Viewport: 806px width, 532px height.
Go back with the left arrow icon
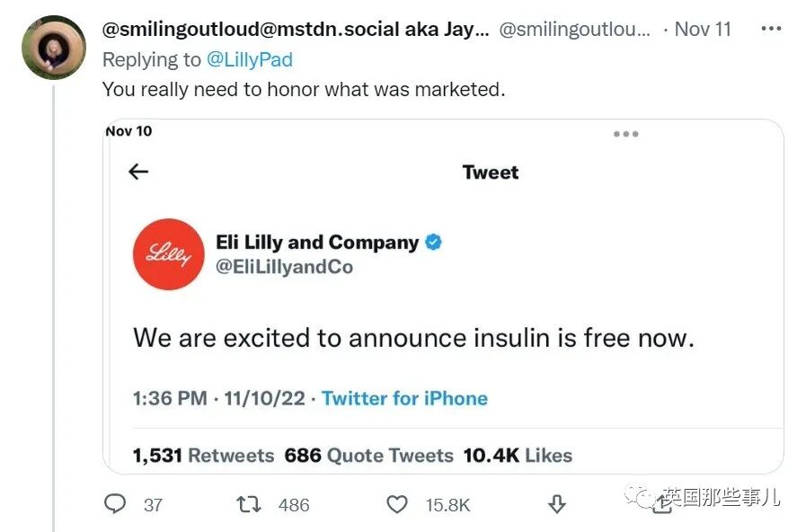[138, 172]
